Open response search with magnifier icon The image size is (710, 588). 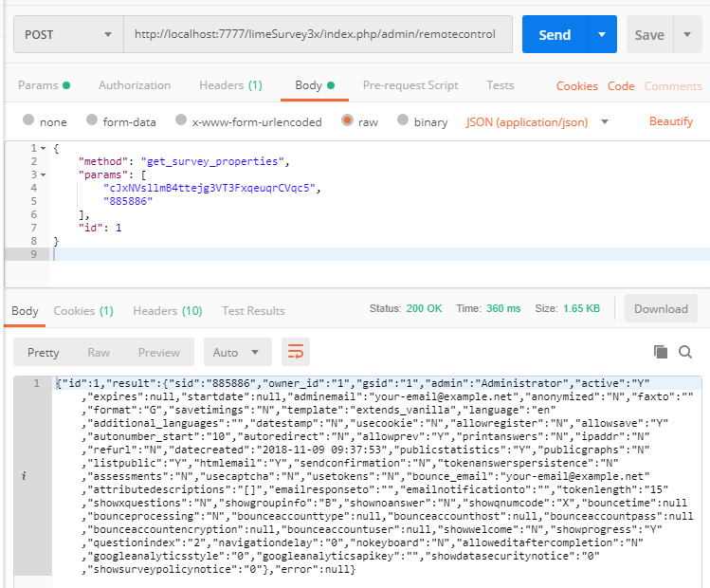pyautogui.click(x=685, y=352)
